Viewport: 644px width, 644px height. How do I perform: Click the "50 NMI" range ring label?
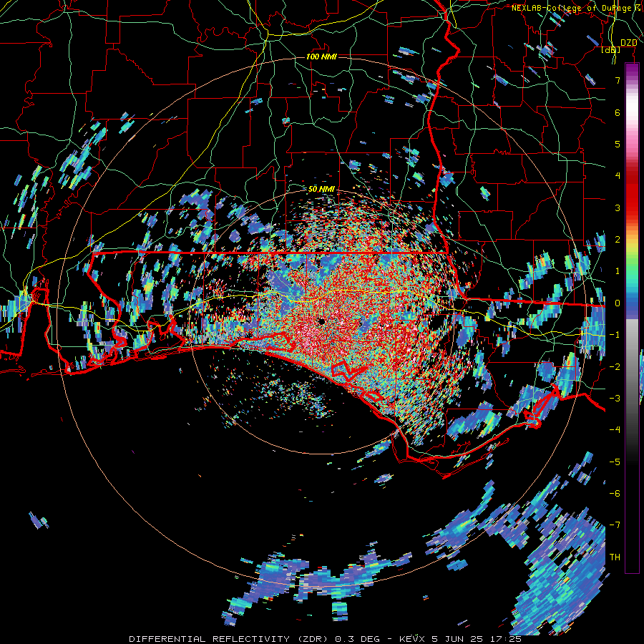pyautogui.click(x=321, y=189)
